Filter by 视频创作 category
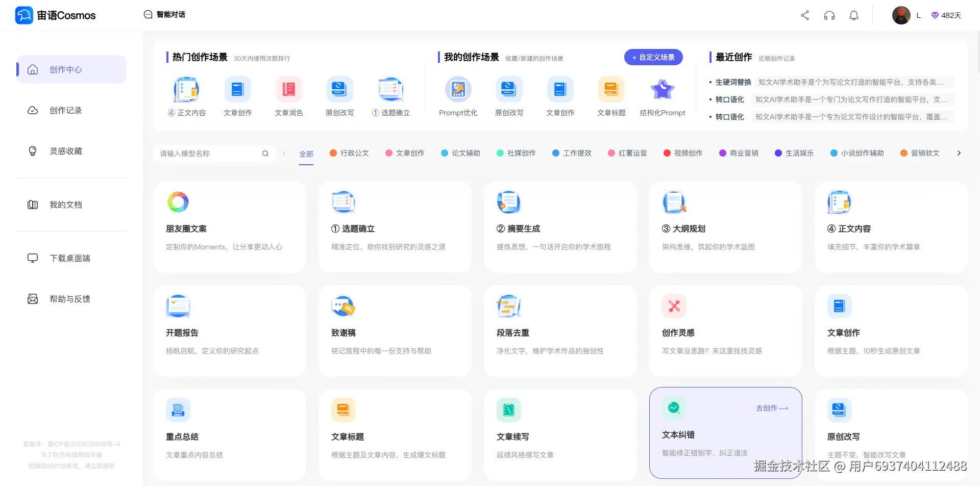This screenshot has height=486, width=980. (683, 153)
